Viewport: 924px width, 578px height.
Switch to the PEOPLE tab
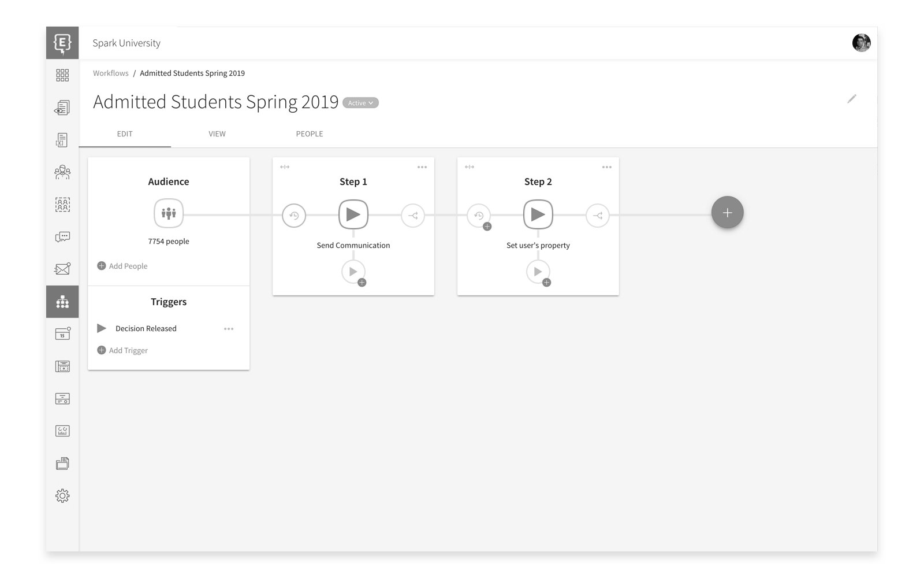pyautogui.click(x=309, y=134)
